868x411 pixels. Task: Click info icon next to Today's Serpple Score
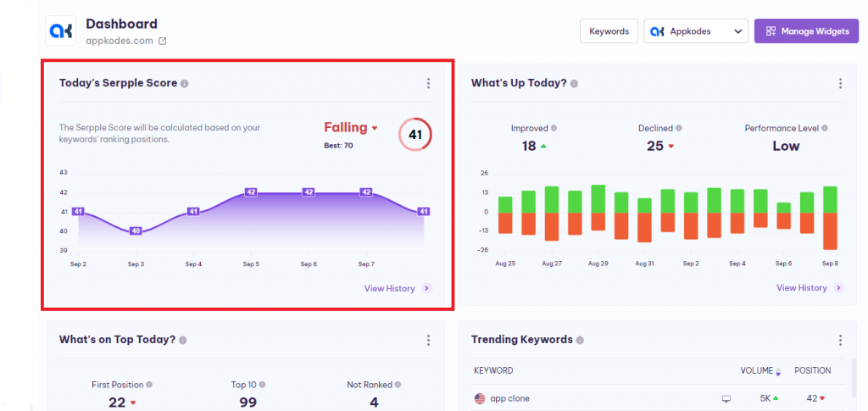185,84
